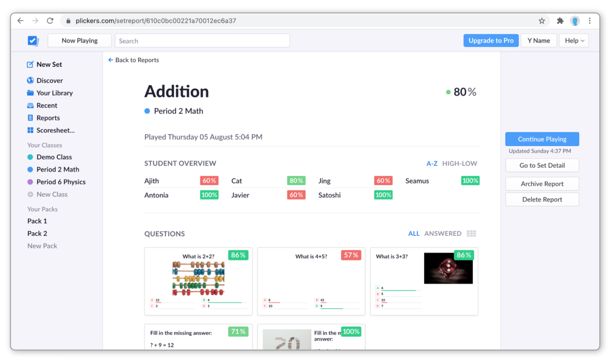The image size is (613, 364).
Task: Open Chrome's three-dot menu
Action: click(x=589, y=21)
